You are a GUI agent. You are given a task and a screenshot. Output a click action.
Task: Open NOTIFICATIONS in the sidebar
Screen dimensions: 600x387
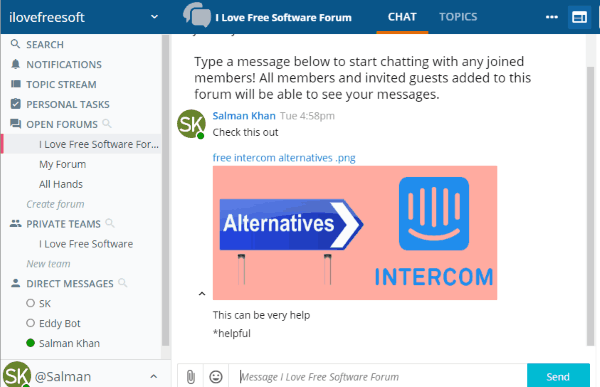click(x=64, y=65)
